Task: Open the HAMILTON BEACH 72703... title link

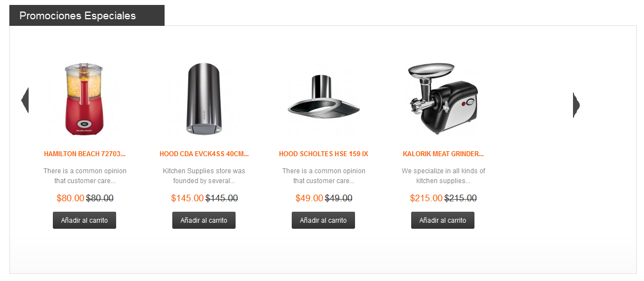Action: tap(85, 154)
